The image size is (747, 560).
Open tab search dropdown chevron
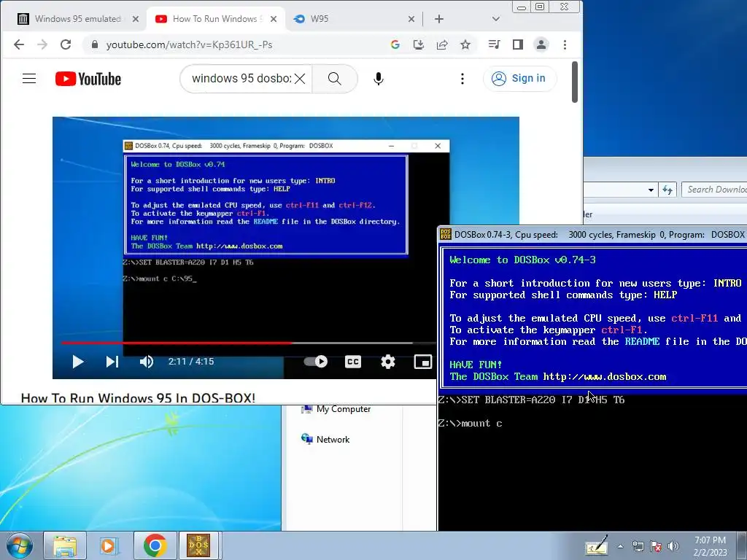pos(496,19)
